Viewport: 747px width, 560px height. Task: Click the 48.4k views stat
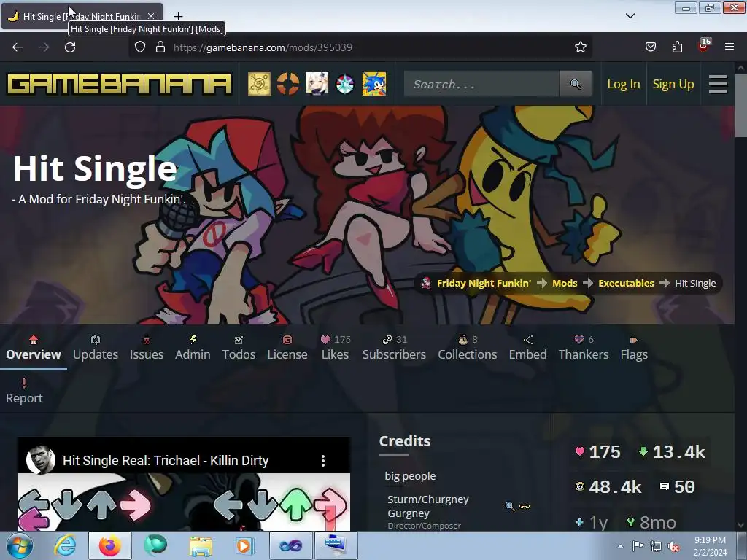tap(608, 486)
